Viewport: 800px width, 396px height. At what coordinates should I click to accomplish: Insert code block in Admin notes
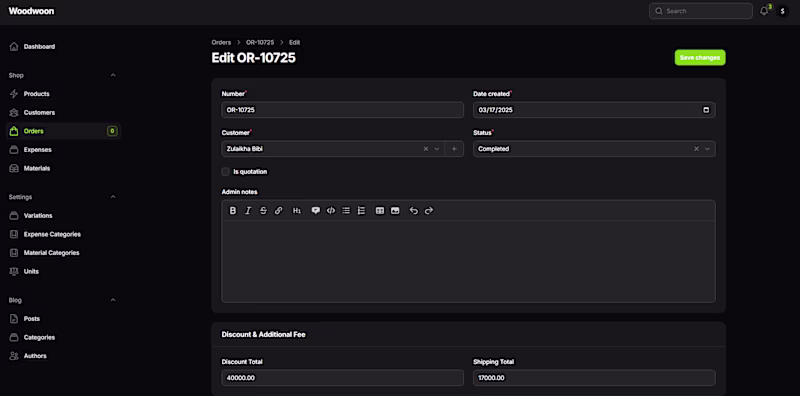tap(331, 211)
